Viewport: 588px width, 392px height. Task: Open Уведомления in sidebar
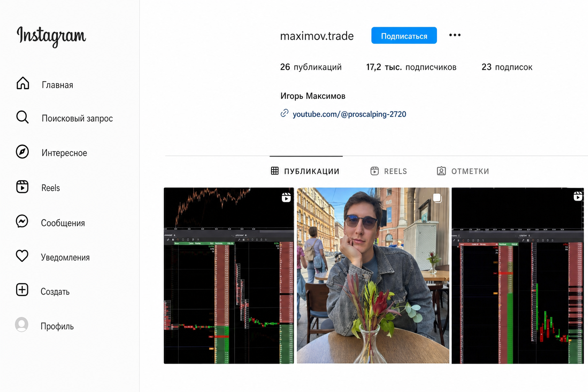(x=65, y=258)
